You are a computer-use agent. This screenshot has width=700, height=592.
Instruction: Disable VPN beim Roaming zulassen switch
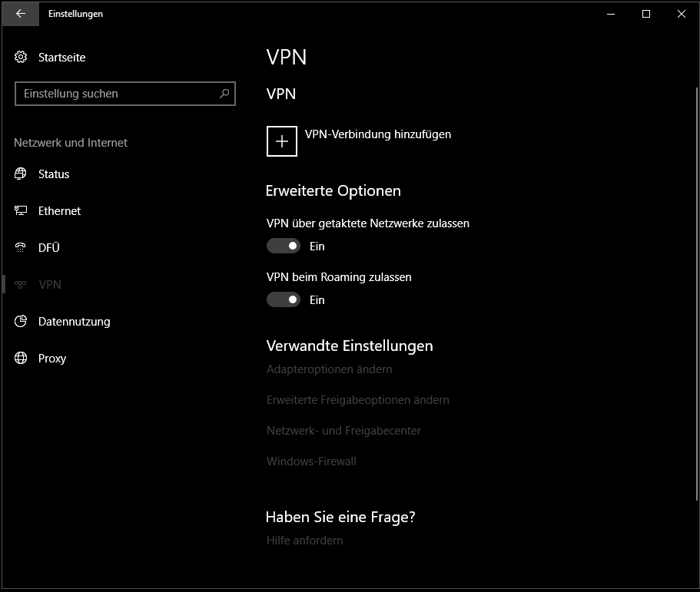coord(284,300)
